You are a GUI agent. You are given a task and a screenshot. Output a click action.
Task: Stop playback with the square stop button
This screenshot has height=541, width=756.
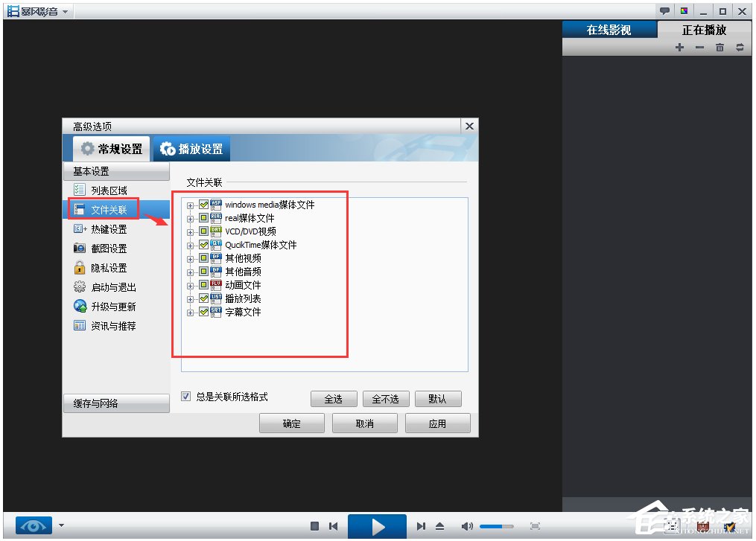pyautogui.click(x=314, y=526)
